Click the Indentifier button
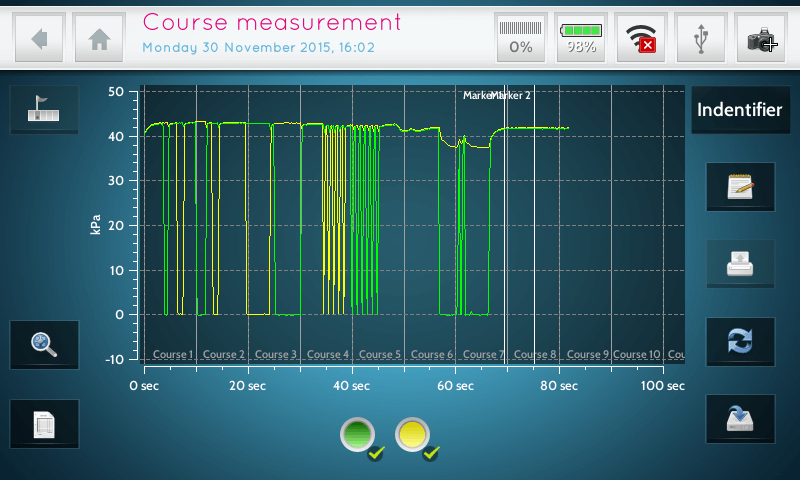The height and width of the screenshot is (480, 800). pyautogui.click(x=740, y=110)
